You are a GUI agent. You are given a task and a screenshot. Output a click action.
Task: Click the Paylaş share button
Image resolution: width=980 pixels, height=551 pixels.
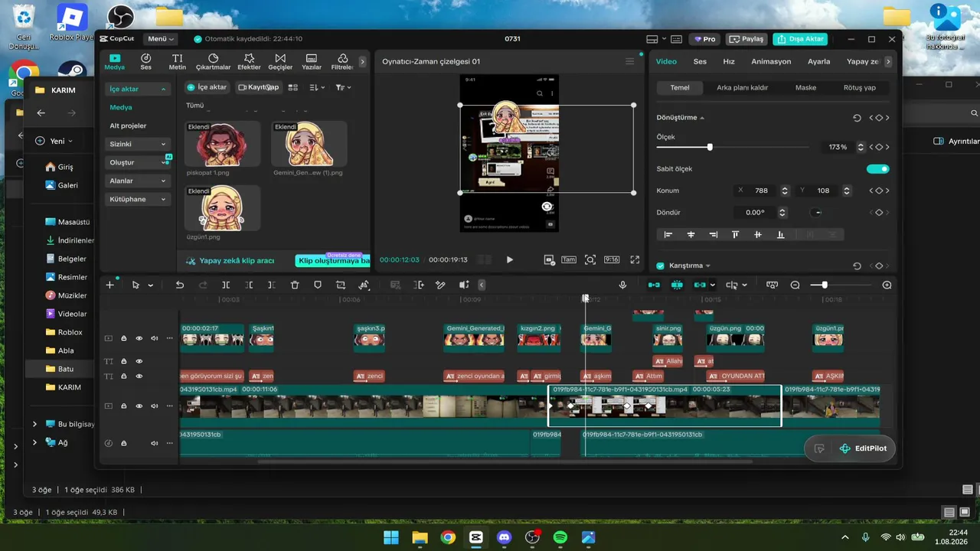746,39
